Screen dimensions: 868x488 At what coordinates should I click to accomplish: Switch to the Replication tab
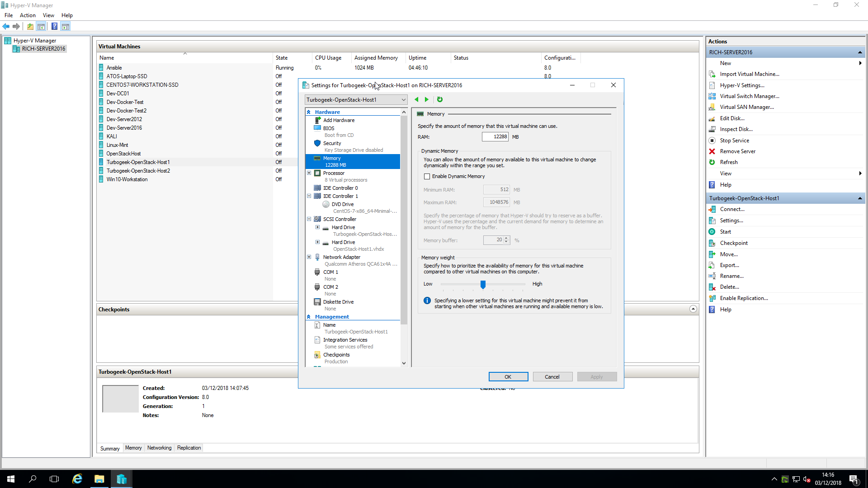coord(189,448)
